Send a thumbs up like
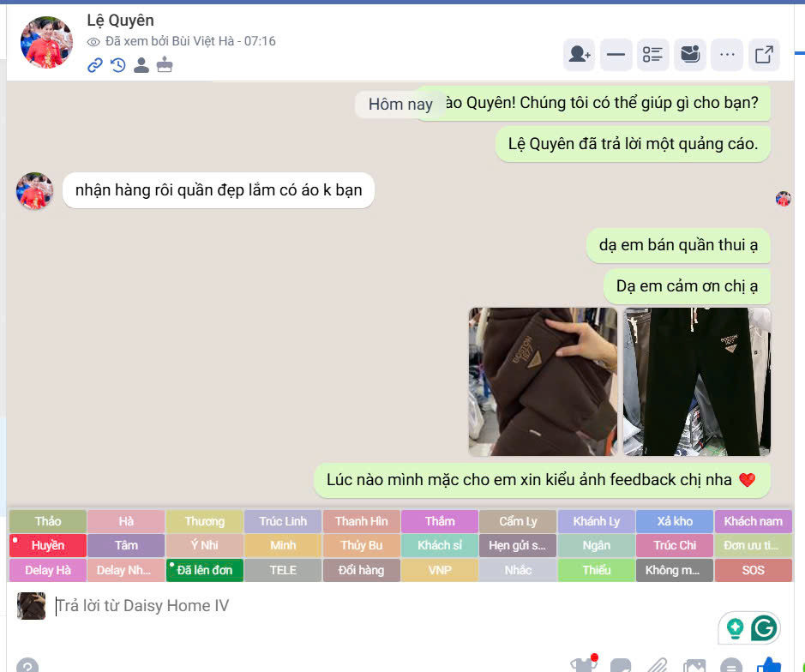This screenshot has width=805, height=672. pyautogui.click(x=769, y=665)
